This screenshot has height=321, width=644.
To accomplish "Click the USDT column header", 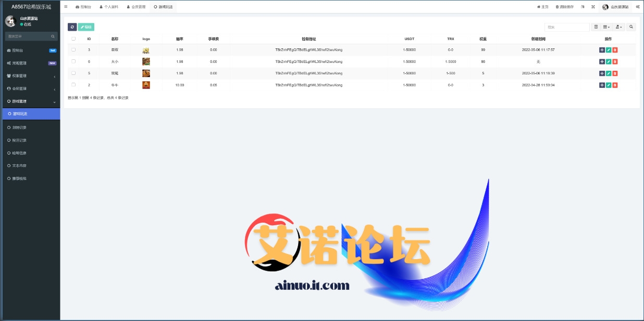I will point(410,39).
